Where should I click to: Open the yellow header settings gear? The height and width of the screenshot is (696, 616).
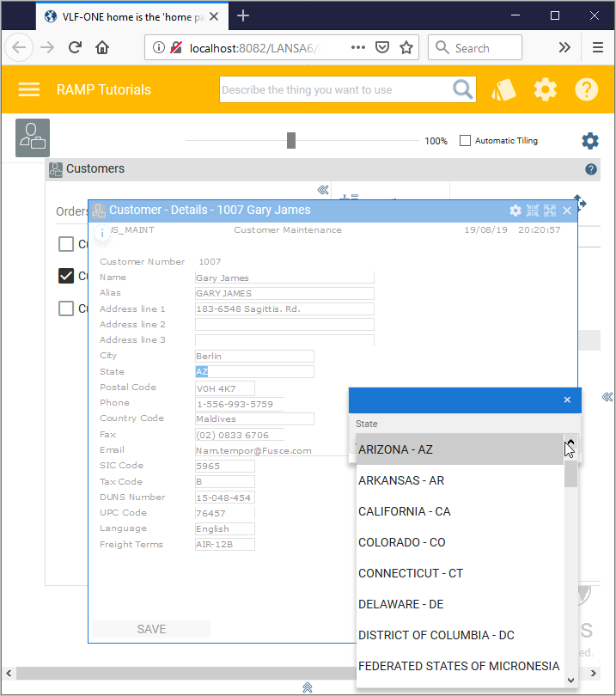pos(546,89)
